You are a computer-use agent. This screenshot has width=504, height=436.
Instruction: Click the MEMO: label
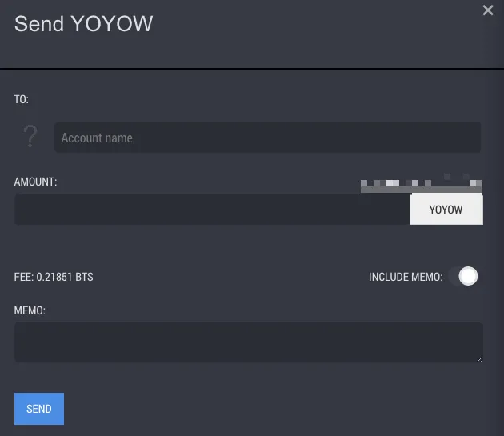30,310
